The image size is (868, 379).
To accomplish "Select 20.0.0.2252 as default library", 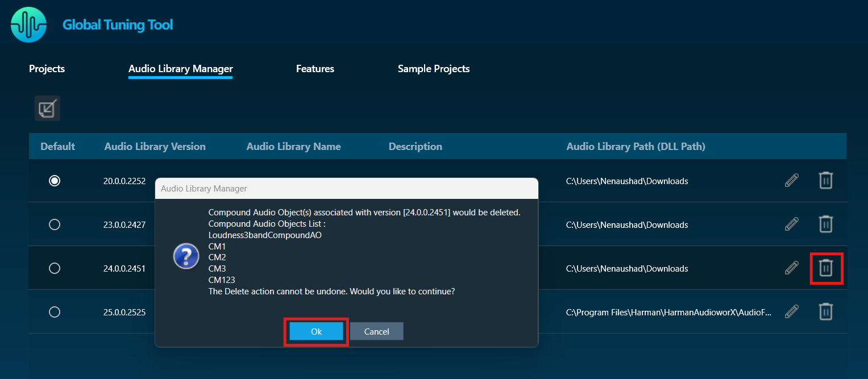I will click(55, 181).
